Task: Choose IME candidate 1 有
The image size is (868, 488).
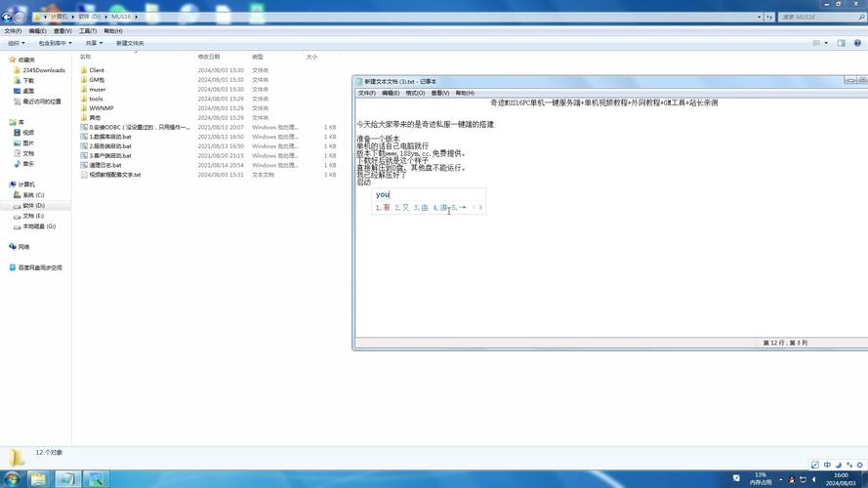Action: click(x=383, y=208)
